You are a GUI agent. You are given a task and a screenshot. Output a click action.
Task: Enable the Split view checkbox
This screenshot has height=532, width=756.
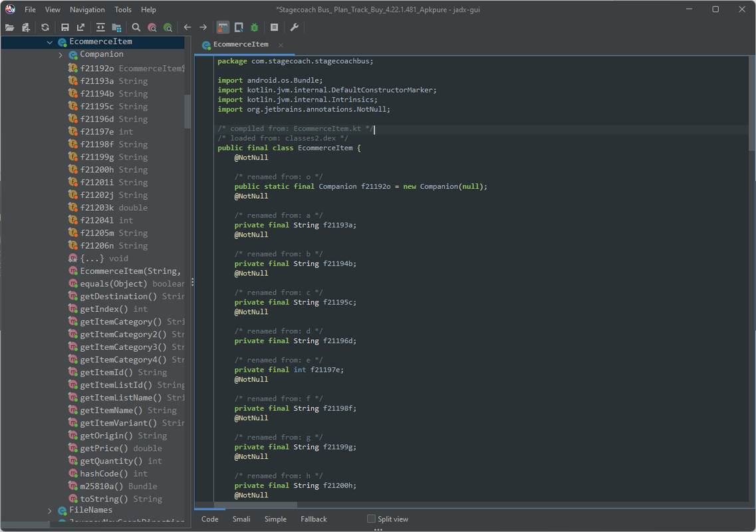[370, 519]
